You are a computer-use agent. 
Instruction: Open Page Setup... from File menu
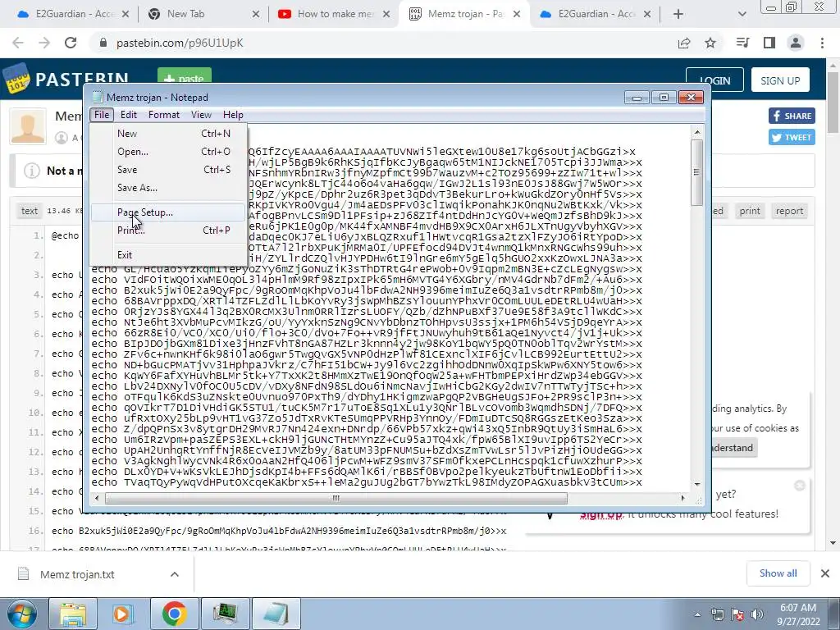[x=168, y=212]
